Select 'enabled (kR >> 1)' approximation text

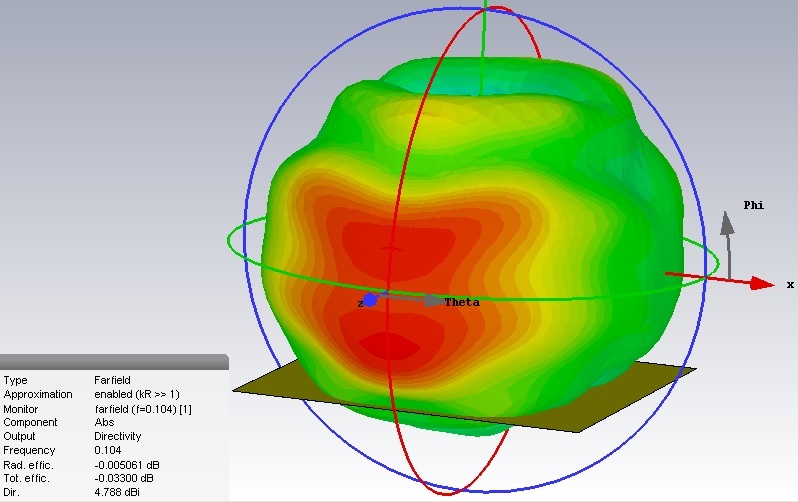coord(137,395)
